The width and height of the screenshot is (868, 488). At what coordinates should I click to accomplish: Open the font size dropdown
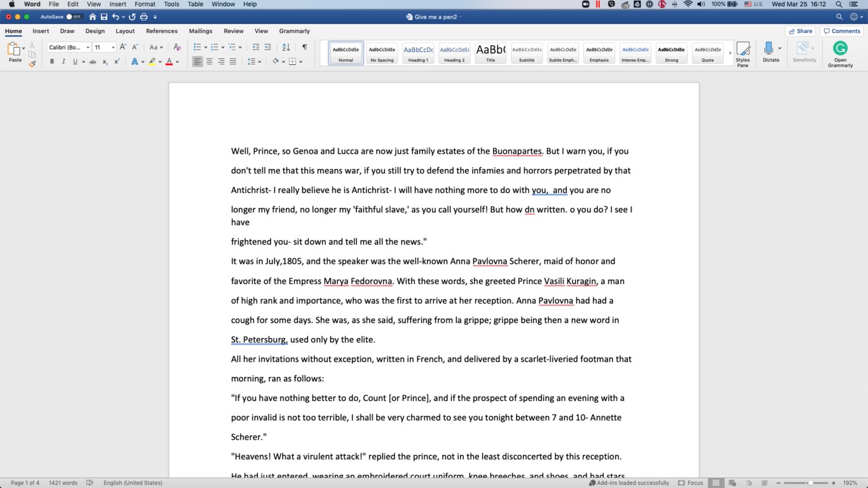coord(113,47)
